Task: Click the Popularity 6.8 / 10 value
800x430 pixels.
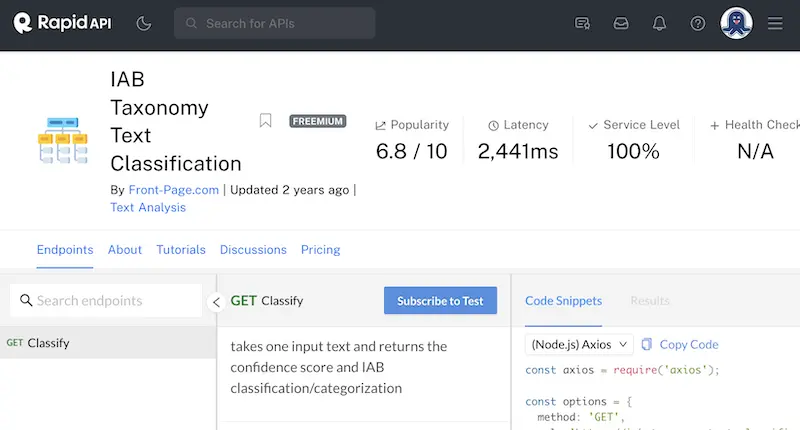Action: click(x=412, y=151)
